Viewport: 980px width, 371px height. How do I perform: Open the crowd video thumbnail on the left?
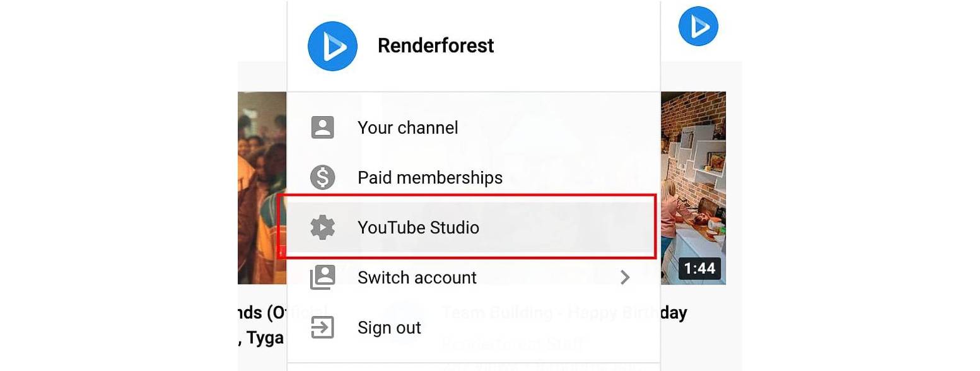(x=262, y=188)
